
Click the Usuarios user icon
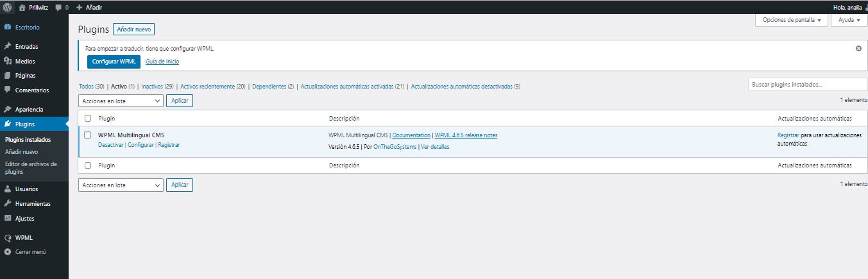coord(8,189)
